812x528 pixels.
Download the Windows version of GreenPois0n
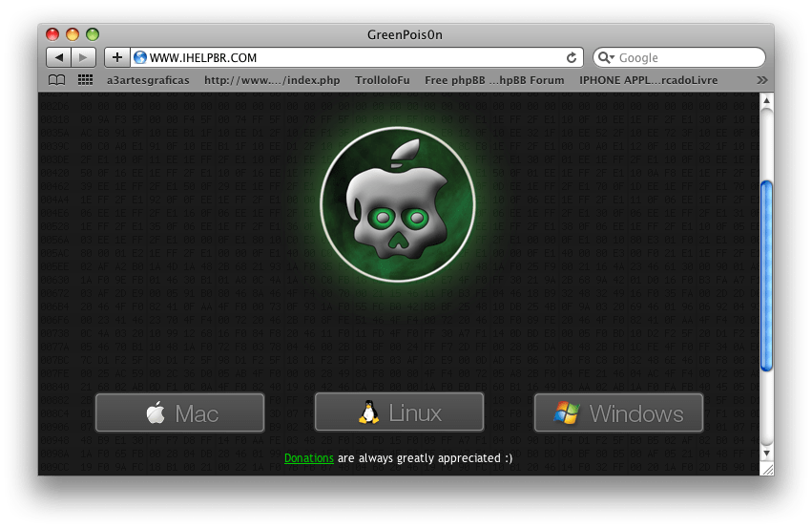619,413
